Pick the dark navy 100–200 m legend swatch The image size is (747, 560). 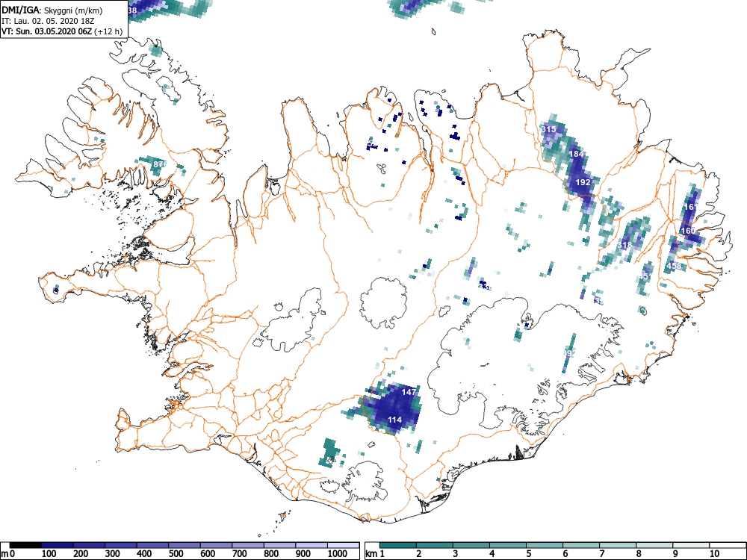tap(58, 545)
